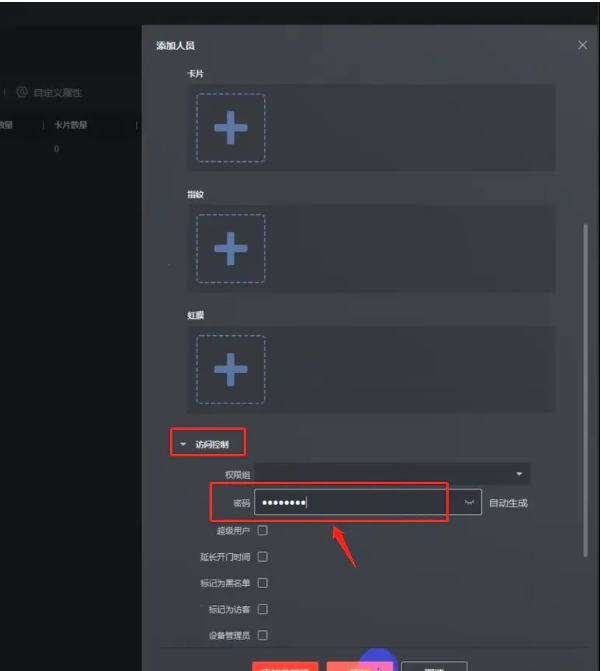
Task: Close the 添加人员 dialog with X
Action: click(583, 45)
